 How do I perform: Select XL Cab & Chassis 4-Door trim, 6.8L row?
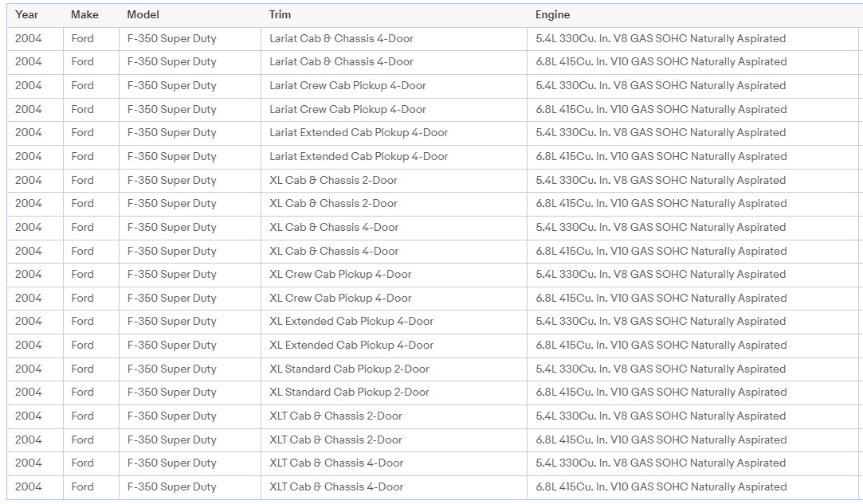(334, 251)
